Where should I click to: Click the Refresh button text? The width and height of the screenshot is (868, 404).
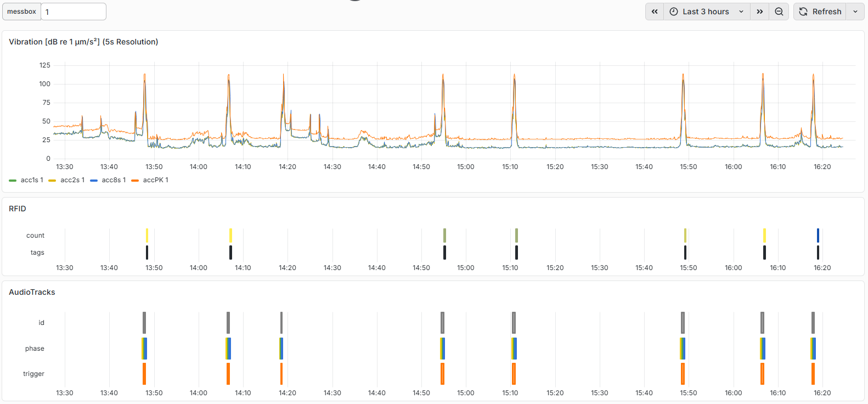coord(827,12)
